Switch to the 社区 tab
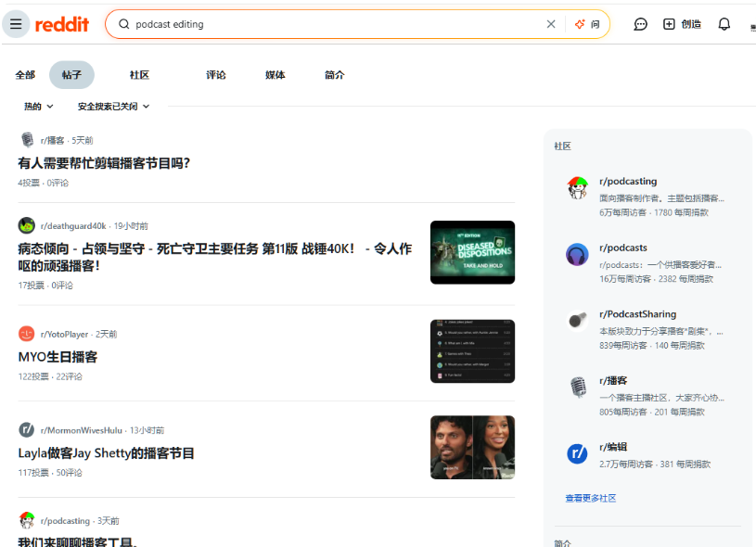 click(139, 75)
